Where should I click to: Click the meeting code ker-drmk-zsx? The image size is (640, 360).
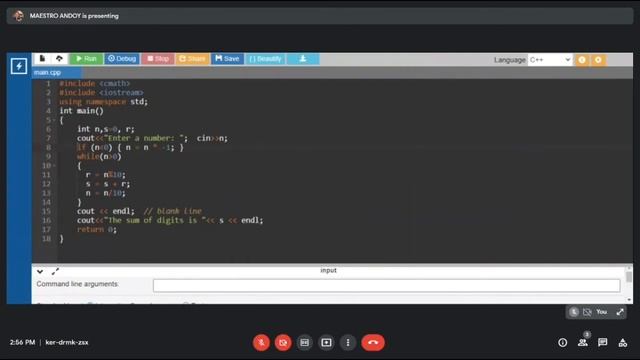[x=67, y=342]
